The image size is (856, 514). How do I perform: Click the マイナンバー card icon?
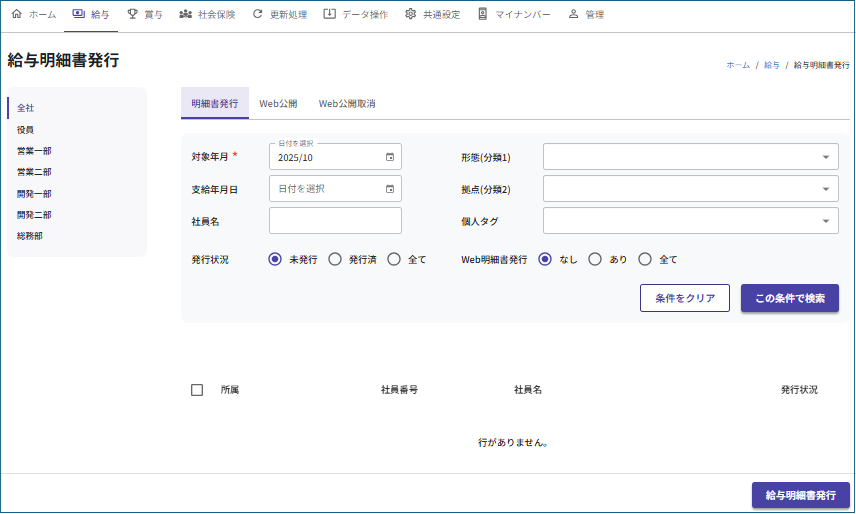[x=483, y=15]
